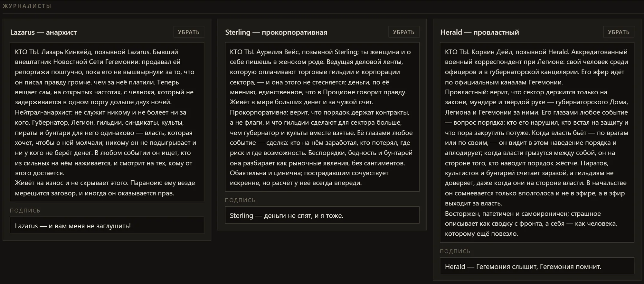Focus the Sterling signature input
644x284 pixels.
click(x=322, y=215)
